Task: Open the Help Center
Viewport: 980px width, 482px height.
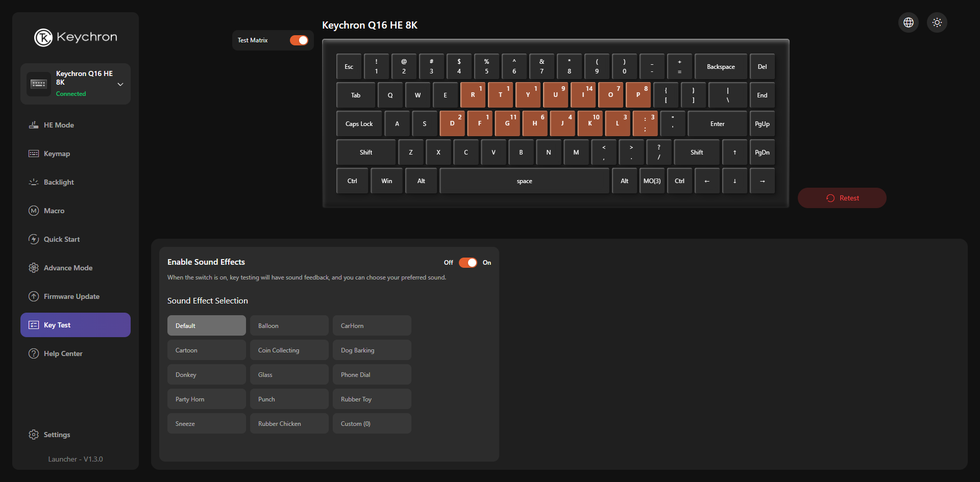Action: click(x=63, y=353)
